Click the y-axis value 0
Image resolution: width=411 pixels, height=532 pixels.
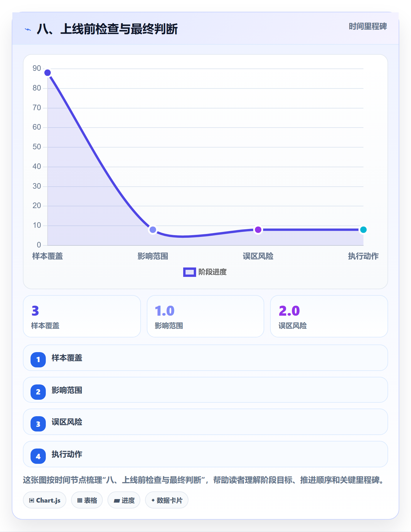tap(39, 245)
